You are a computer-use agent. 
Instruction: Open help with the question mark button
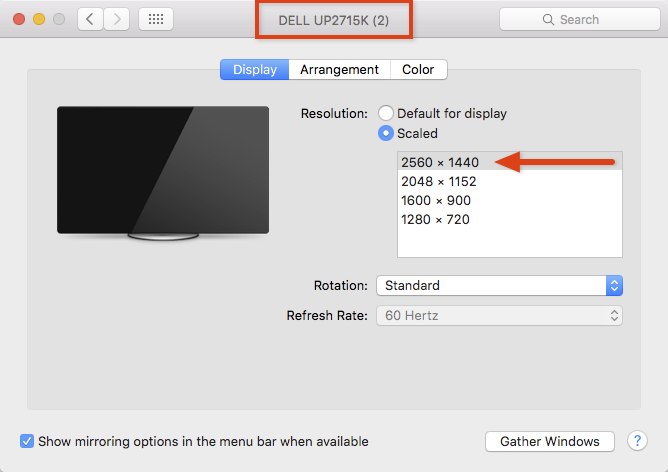[637, 441]
